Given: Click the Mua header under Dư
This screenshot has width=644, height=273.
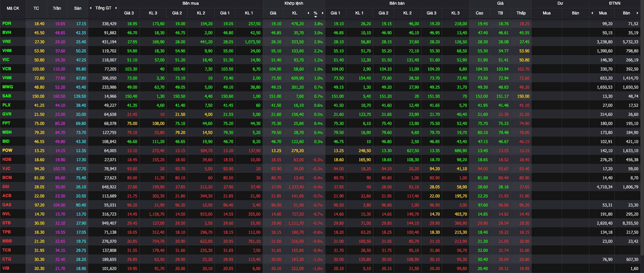Looking at the screenshot, I should click(x=546, y=13).
